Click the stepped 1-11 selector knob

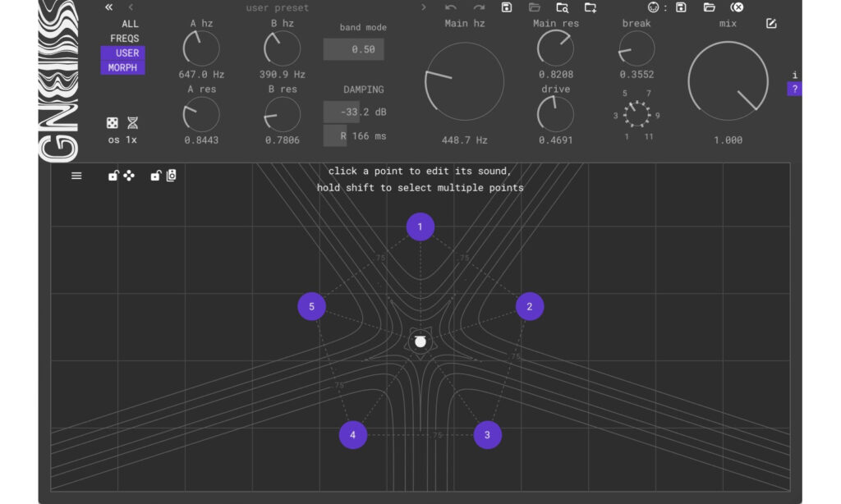click(636, 114)
